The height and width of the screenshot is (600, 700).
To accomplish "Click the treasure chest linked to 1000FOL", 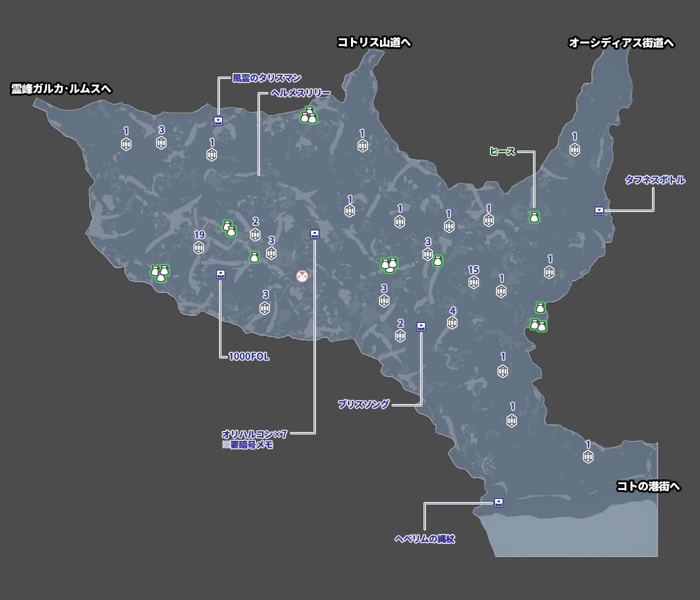I will click(x=220, y=274).
